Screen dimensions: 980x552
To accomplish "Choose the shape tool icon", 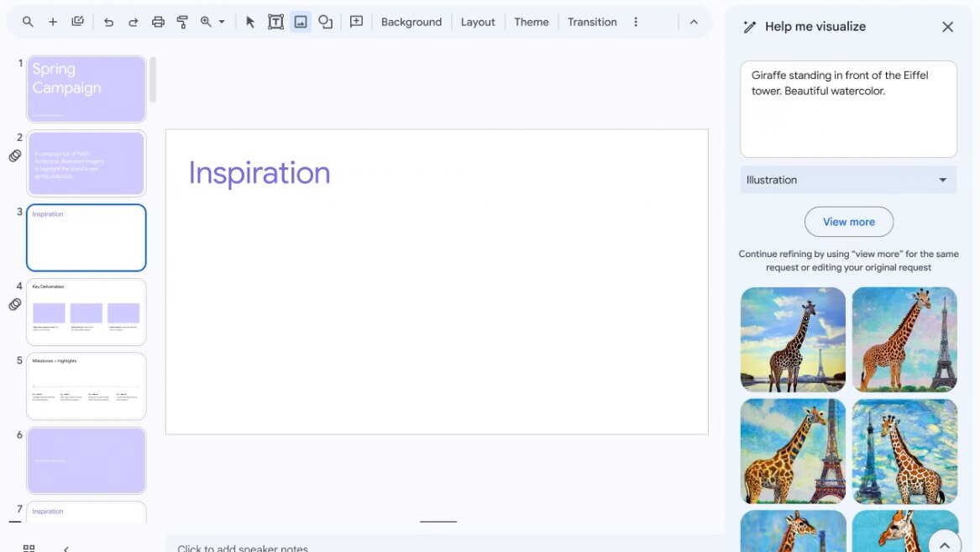I will click(325, 22).
